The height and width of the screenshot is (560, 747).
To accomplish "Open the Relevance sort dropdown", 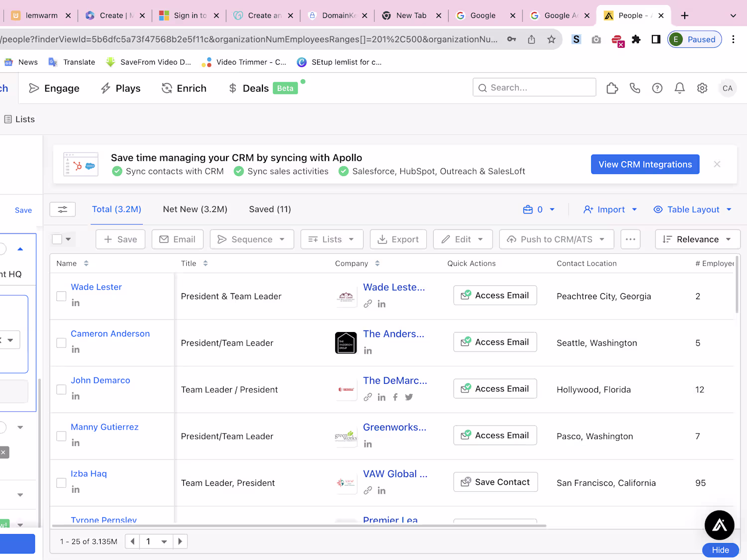I will [x=698, y=239].
